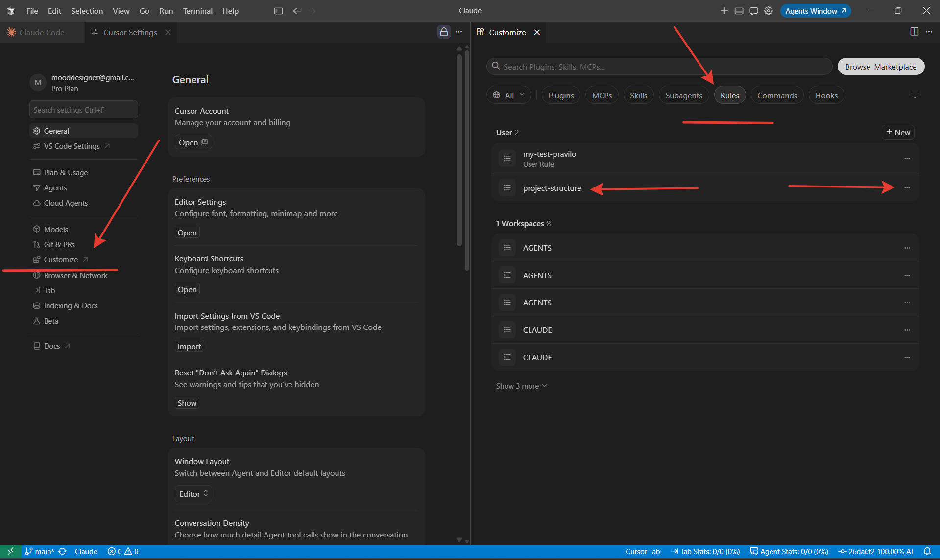The image size is (940, 560).
Task: Expand Show 3 more workspaces rules
Action: point(521,386)
